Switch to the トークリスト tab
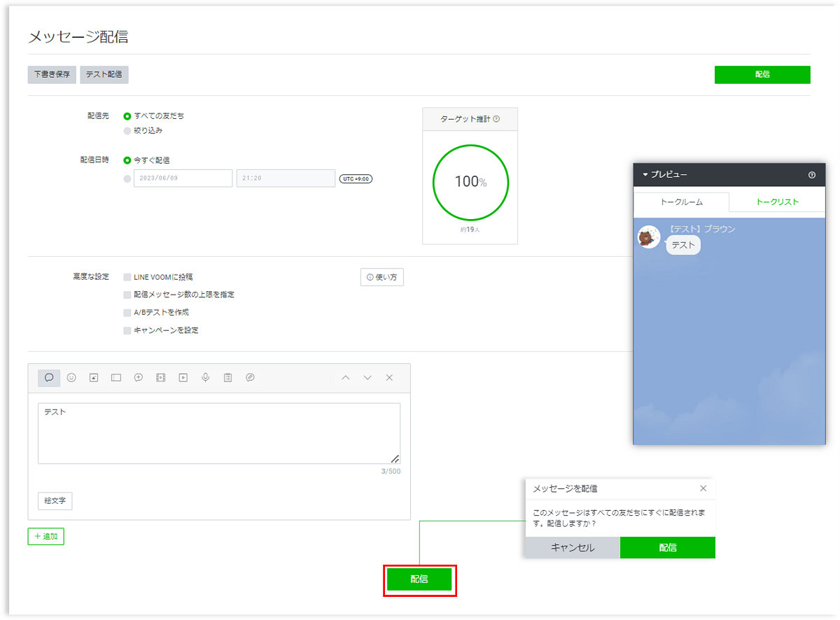The height and width of the screenshot is (620, 840). 777,202
